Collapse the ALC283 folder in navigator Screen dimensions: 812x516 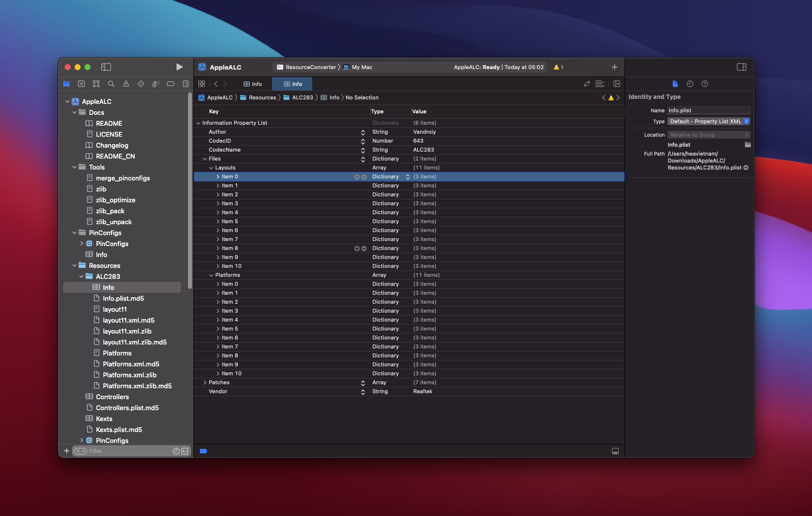[x=82, y=277]
